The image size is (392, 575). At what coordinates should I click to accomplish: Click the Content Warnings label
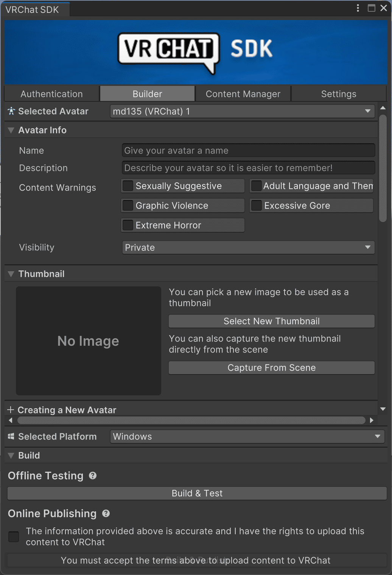pyautogui.click(x=58, y=188)
